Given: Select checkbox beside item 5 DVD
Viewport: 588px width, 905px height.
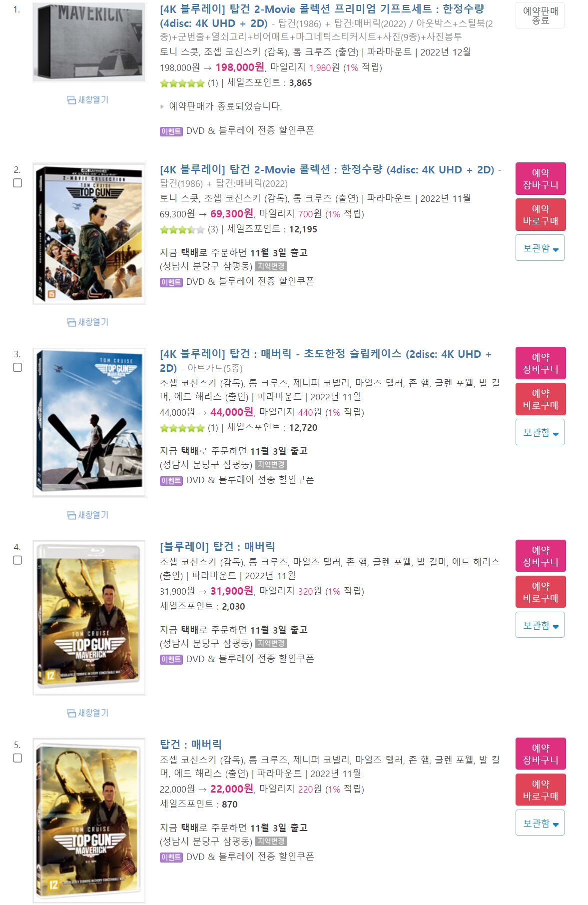Looking at the screenshot, I should (17, 758).
